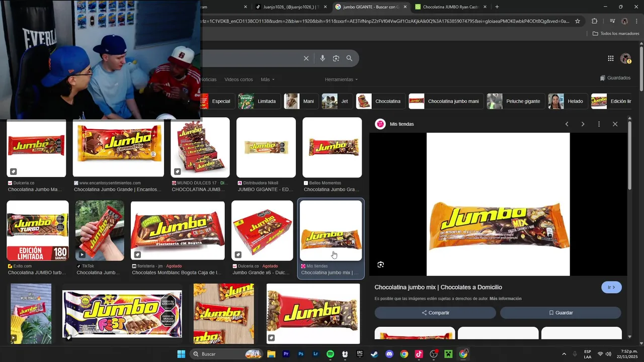The image size is (644, 362).
Task: Select the Chocolatina jumbo mani chip
Action: [445, 101]
